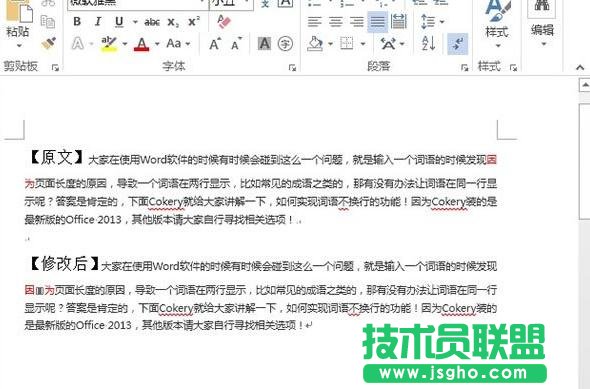Apply red font color
The width and height of the screenshot is (590, 389).
coord(141,44)
